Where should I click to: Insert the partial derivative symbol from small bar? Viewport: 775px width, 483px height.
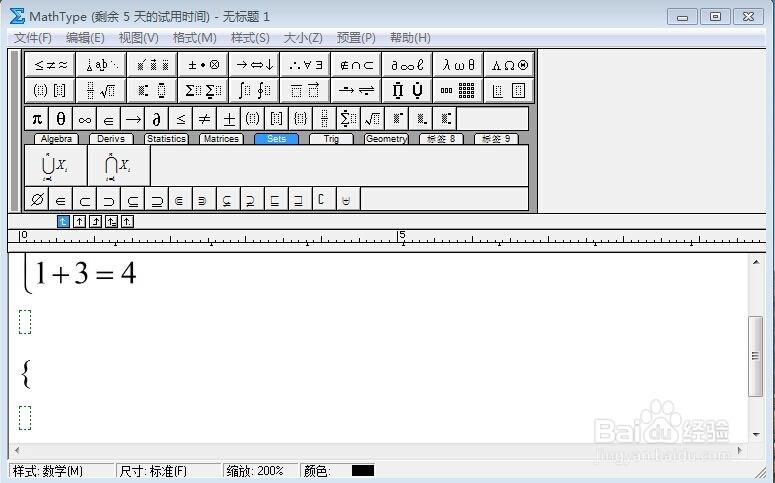[x=156, y=119]
